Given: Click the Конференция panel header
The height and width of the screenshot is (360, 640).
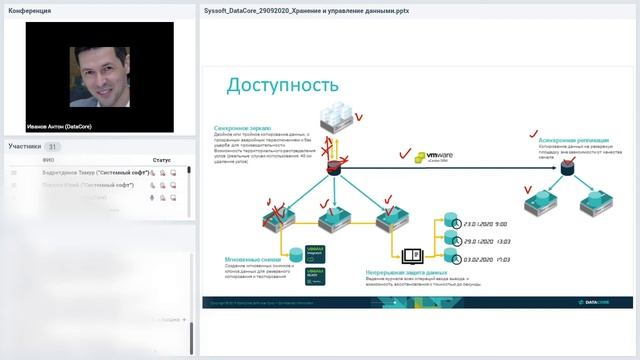Looking at the screenshot, I should tap(30, 11).
